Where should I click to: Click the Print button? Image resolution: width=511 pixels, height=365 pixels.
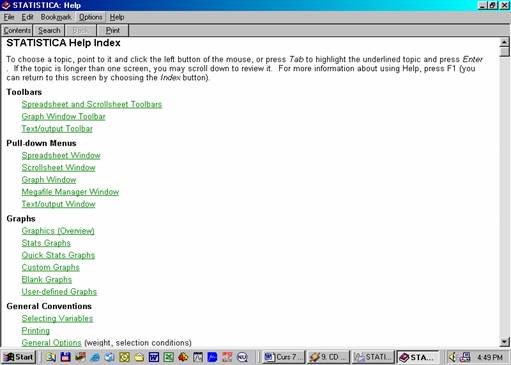tap(113, 30)
